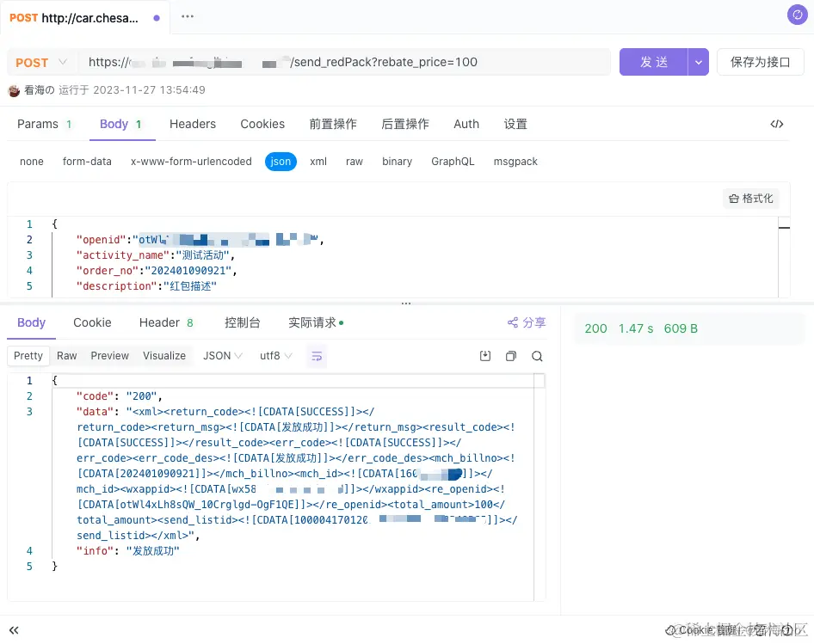Open the code snippet generator icon
Viewport: 814px width, 644px height.
[x=777, y=124]
